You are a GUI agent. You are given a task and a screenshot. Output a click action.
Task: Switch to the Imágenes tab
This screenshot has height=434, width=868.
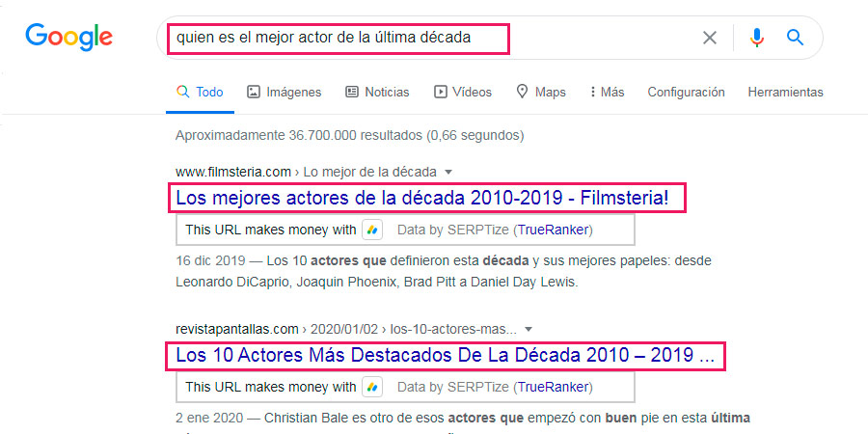[x=284, y=92]
